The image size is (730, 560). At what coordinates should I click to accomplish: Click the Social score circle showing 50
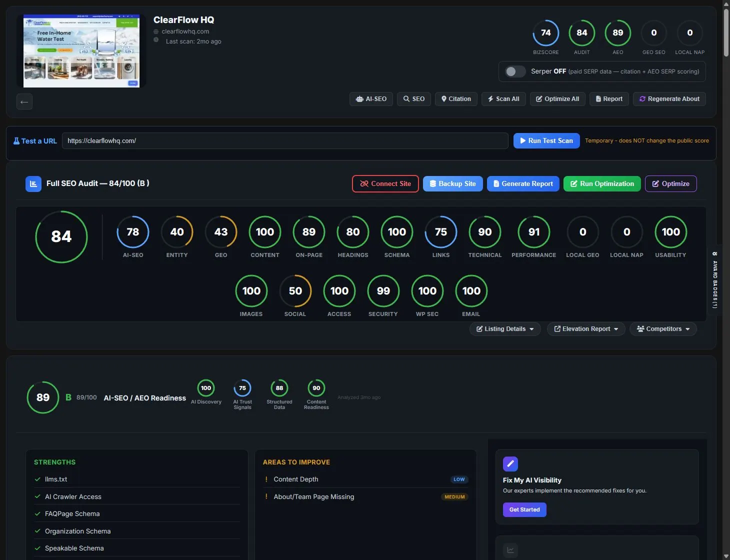tap(295, 291)
